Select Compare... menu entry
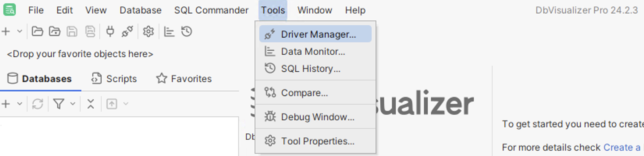Viewport: 644px width, 156px height. pyautogui.click(x=315, y=93)
